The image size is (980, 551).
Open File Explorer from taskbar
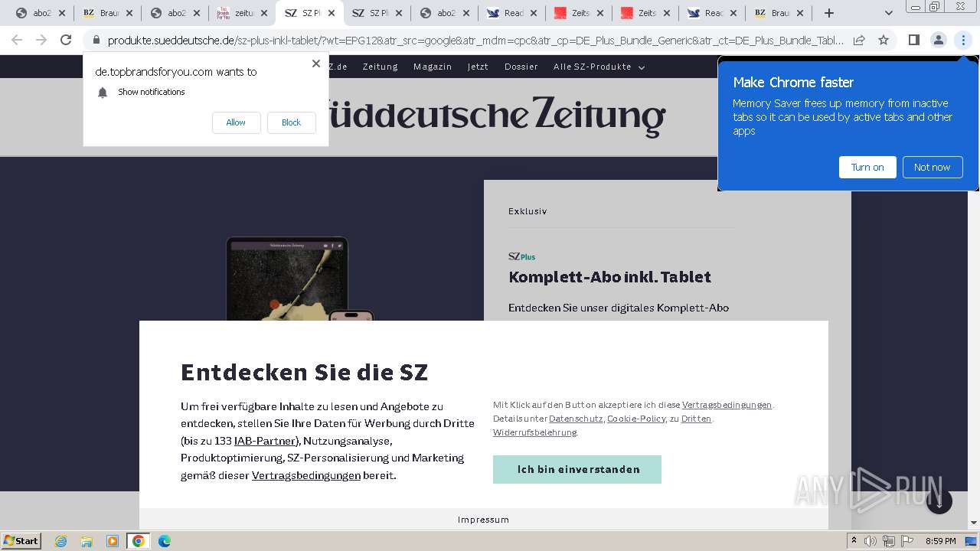click(87, 541)
